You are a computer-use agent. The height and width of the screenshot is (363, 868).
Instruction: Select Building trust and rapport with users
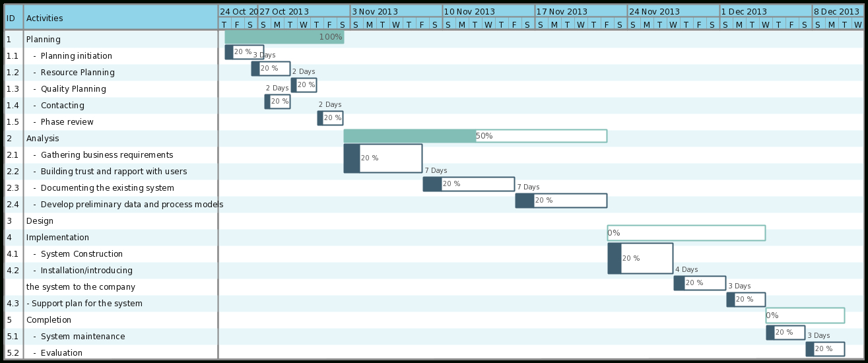[x=114, y=172]
